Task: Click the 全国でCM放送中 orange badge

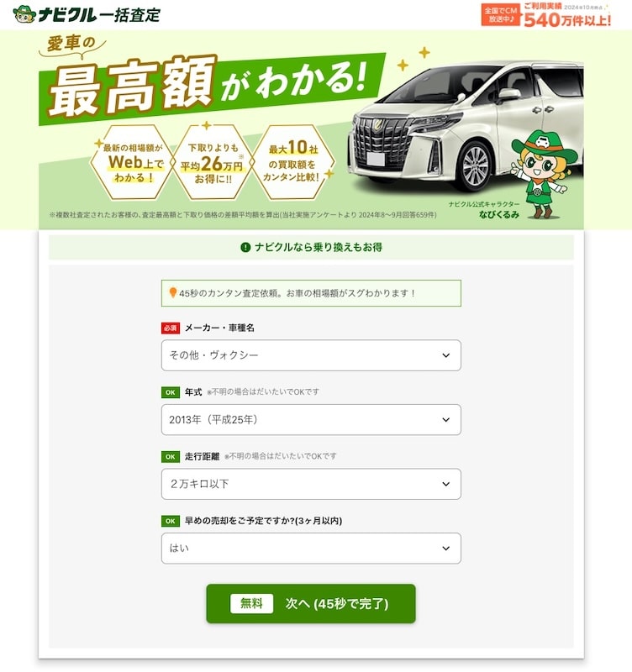Action: coord(500,15)
